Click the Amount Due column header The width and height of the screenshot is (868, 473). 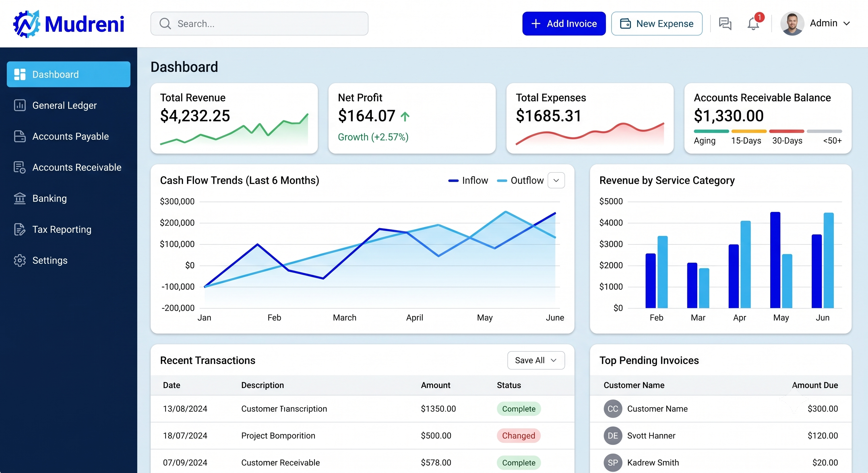pyautogui.click(x=815, y=385)
